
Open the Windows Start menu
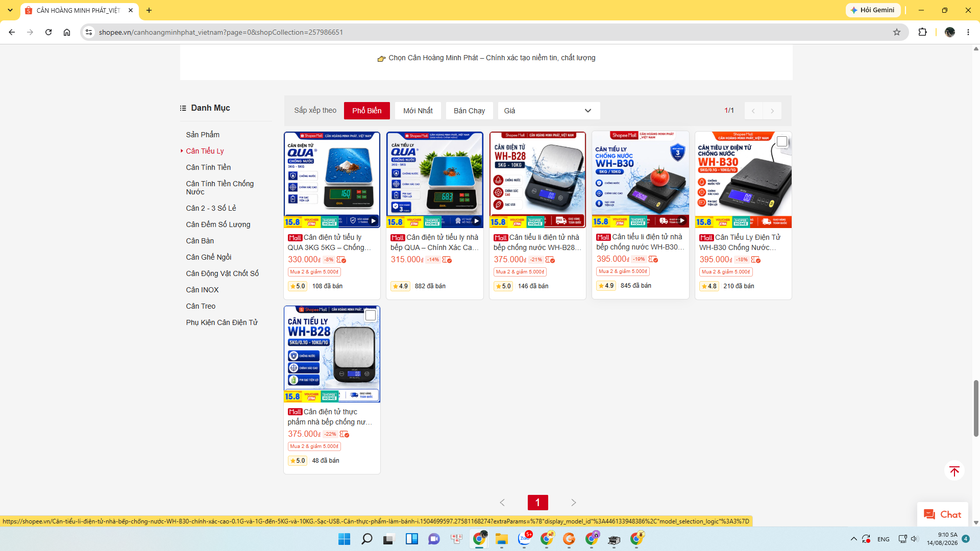point(345,539)
